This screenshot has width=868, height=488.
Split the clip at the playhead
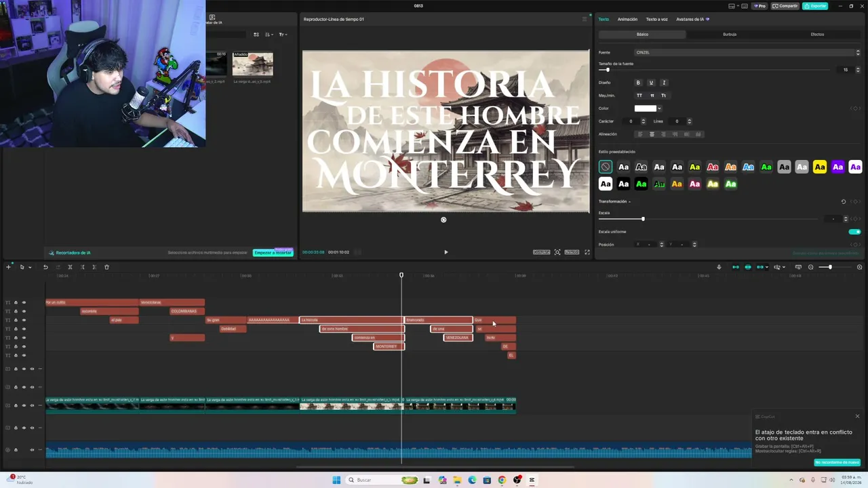[70, 267]
